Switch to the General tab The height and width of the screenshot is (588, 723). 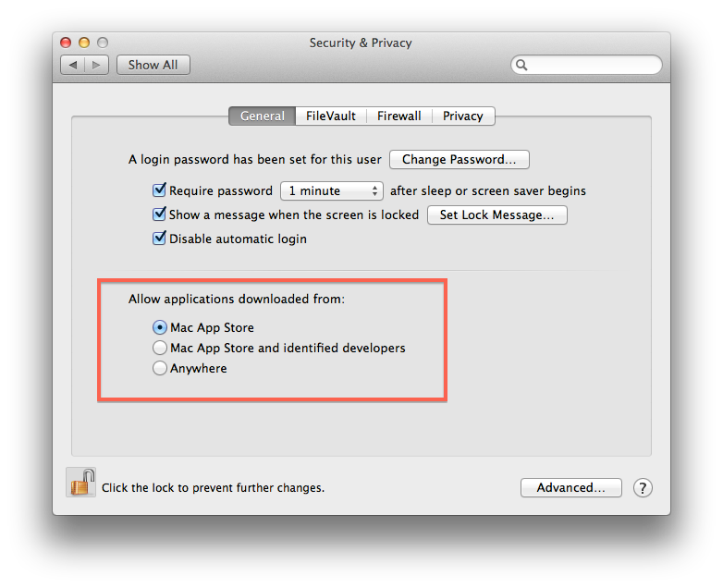(262, 116)
